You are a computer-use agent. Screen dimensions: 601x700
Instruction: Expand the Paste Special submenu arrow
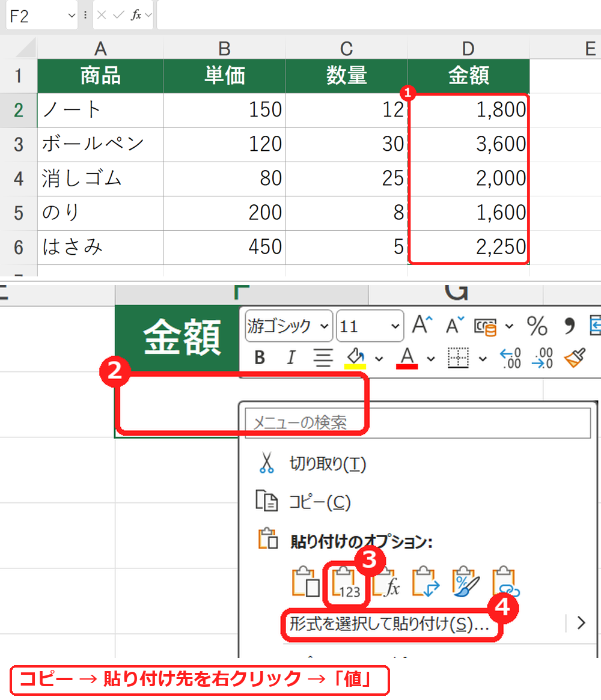pyautogui.click(x=581, y=622)
